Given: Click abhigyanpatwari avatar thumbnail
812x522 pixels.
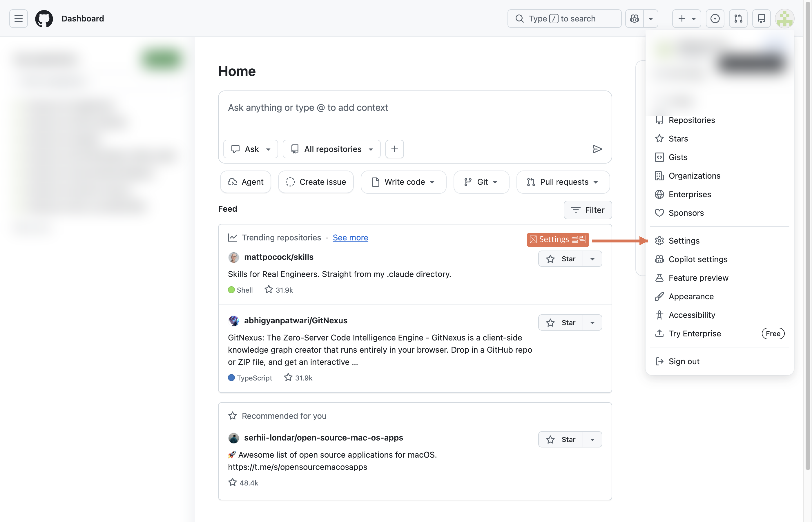Looking at the screenshot, I should 233,321.
